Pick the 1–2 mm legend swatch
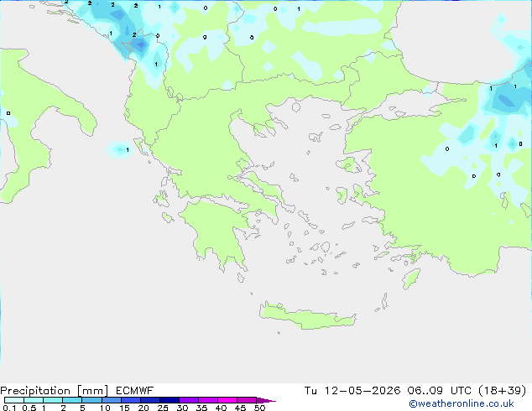Image resolution: width=532 pixels, height=411 pixels. click(x=53, y=400)
